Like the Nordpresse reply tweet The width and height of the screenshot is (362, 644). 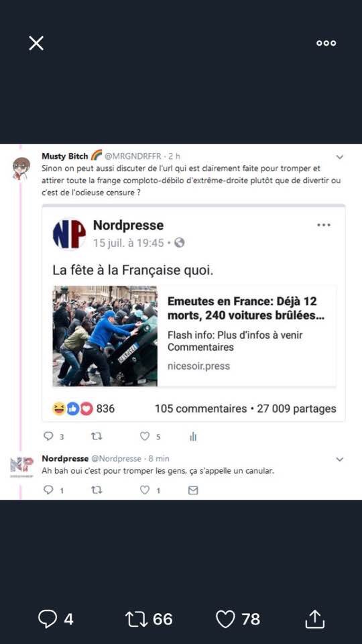pyautogui.click(x=145, y=490)
